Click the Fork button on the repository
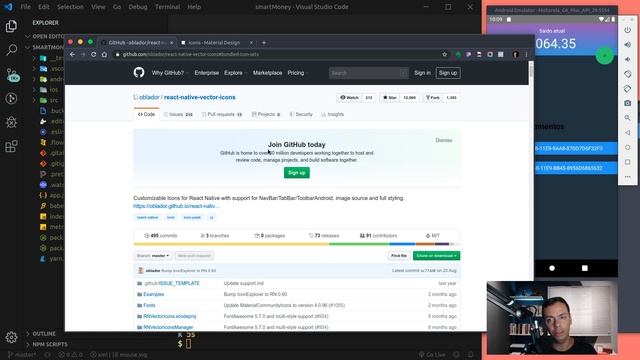 click(x=433, y=98)
